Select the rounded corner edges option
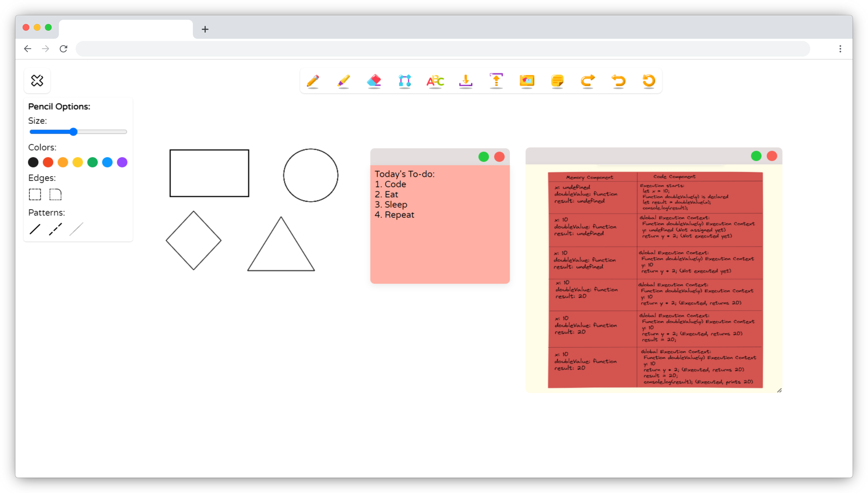This screenshot has width=868, height=493. pos(56,194)
